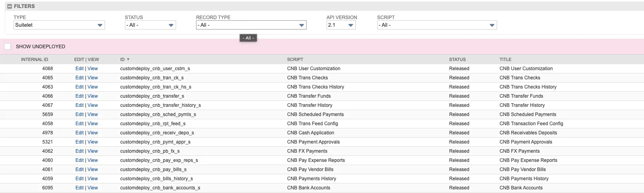Edit the customdeploy_cnb_bills_history_s deployment
The width and height of the screenshot is (644, 193).
click(79, 179)
